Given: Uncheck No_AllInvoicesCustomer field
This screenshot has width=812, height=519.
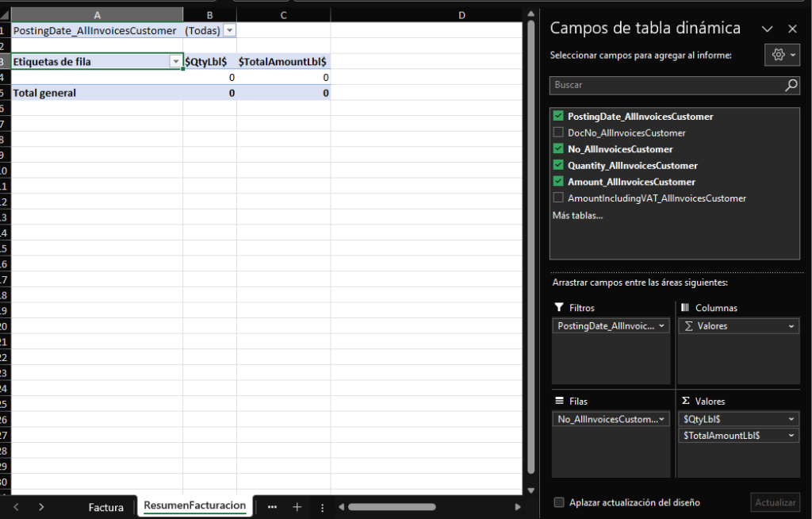Looking at the screenshot, I should pos(557,149).
